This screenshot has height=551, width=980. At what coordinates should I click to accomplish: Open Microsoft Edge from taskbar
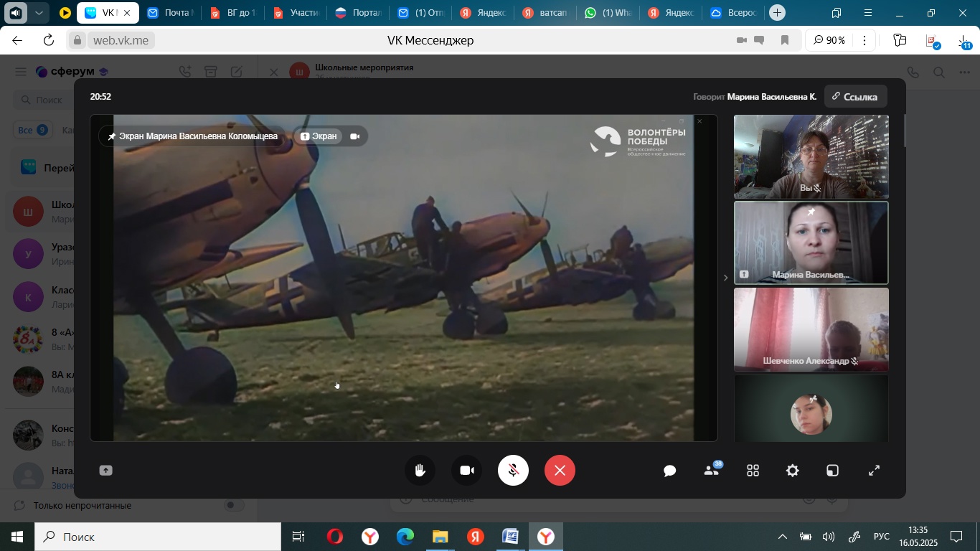point(405,537)
